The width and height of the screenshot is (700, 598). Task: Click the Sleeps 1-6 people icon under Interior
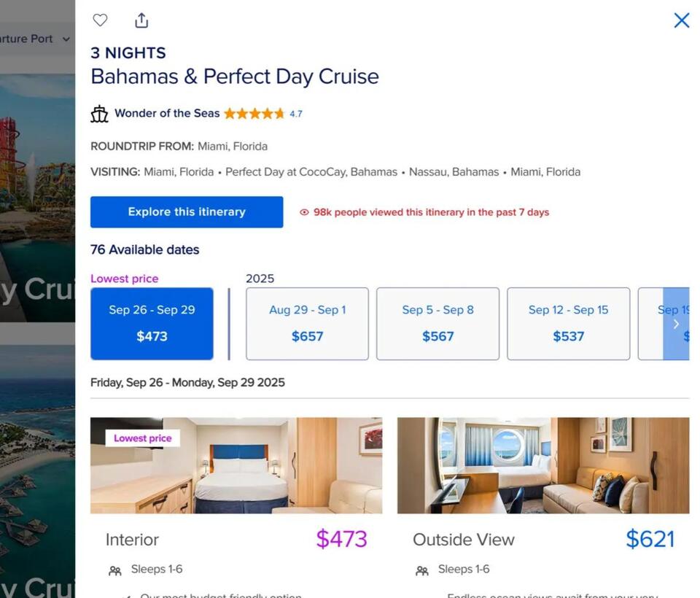[114, 570]
